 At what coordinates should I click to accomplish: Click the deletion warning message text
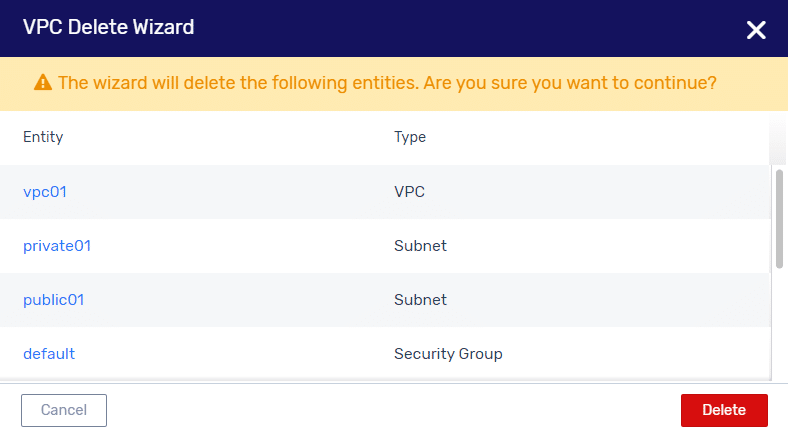387,83
